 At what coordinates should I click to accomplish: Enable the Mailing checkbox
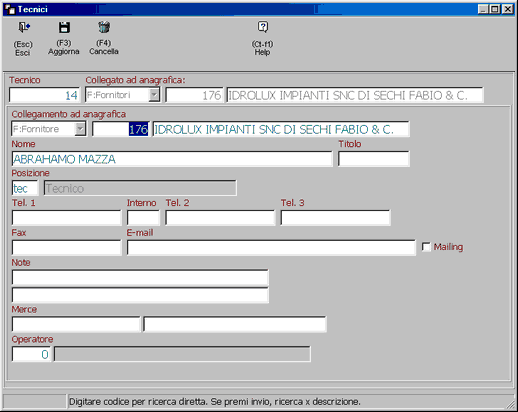click(426, 247)
